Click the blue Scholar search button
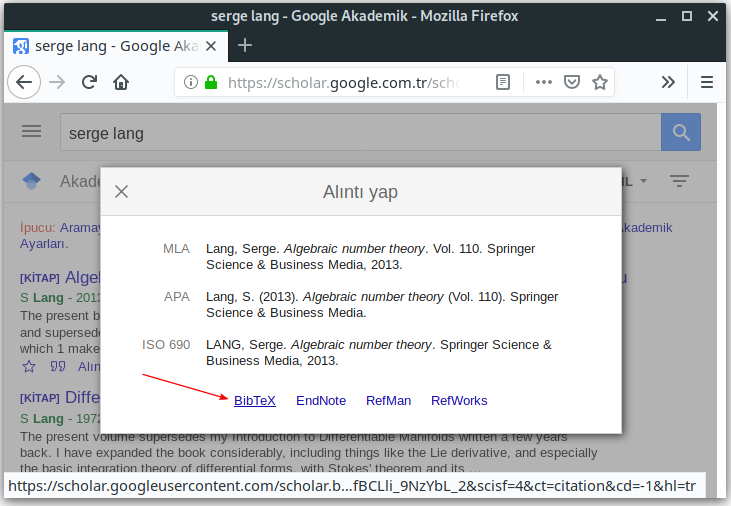 (x=681, y=132)
